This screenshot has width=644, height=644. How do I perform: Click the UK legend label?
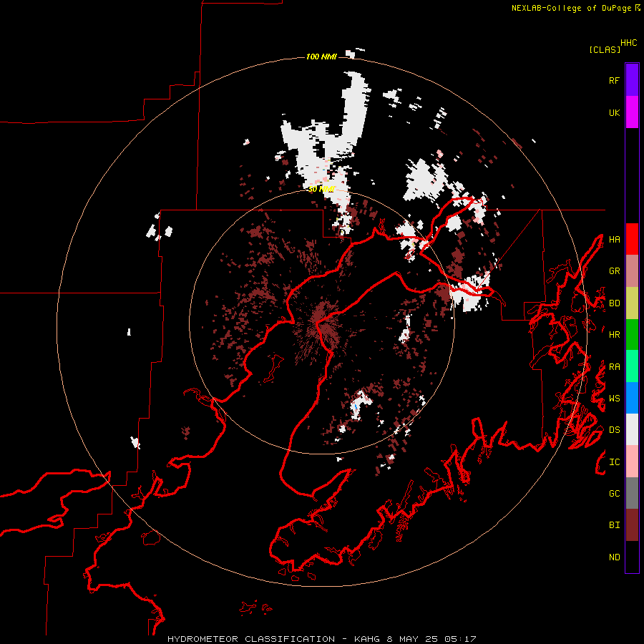click(614, 112)
